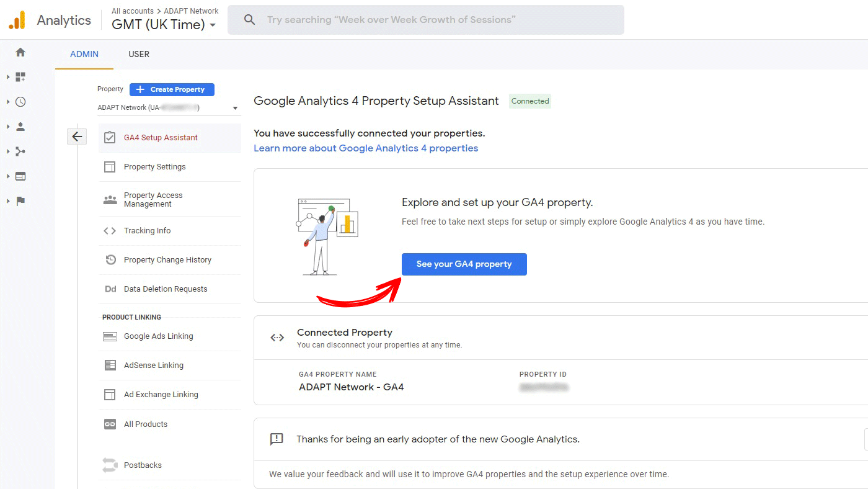Image resolution: width=868 pixels, height=489 pixels.
Task: Click the Google Analytics logo
Action: 17,20
